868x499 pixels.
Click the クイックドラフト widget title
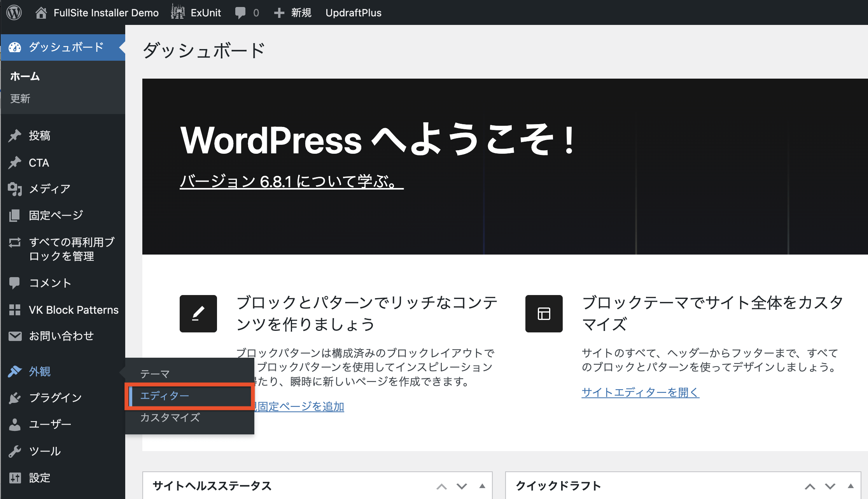pos(558,486)
